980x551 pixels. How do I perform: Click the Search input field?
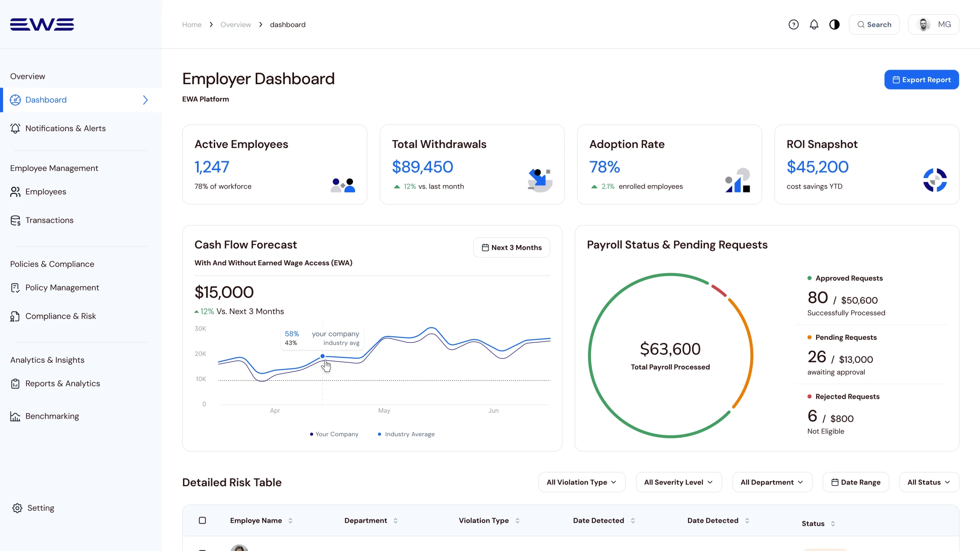[x=874, y=24]
